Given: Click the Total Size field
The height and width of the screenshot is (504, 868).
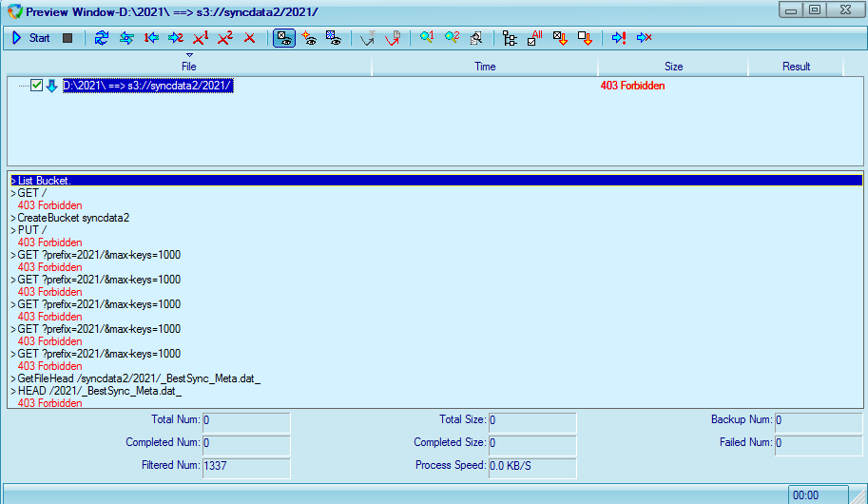Looking at the screenshot, I should point(532,422).
